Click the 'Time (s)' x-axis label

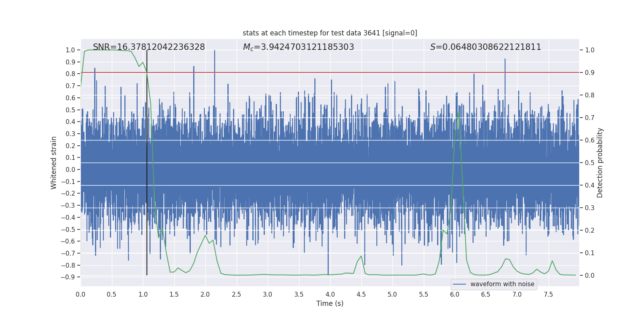pyautogui.click(x=330, y=303)
